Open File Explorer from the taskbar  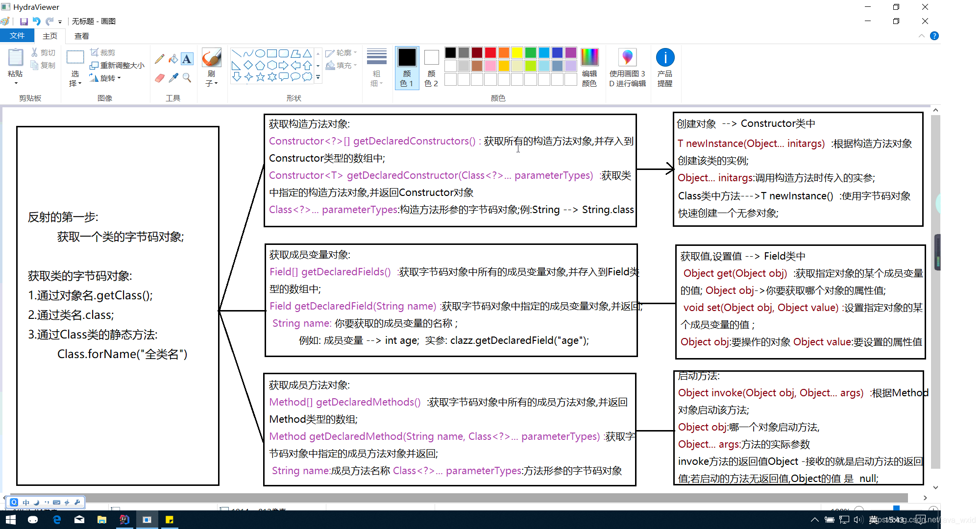tap(102, 520)
